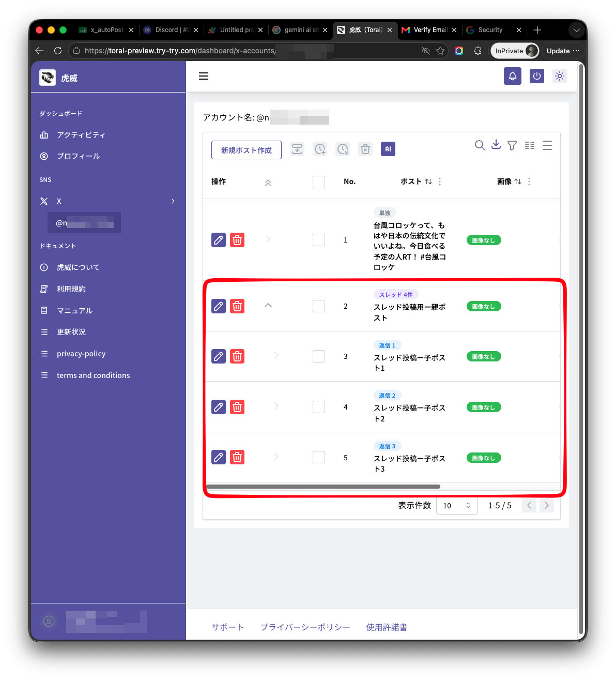Click the trash icon in toolbar
616x680 pixels.
365,149
